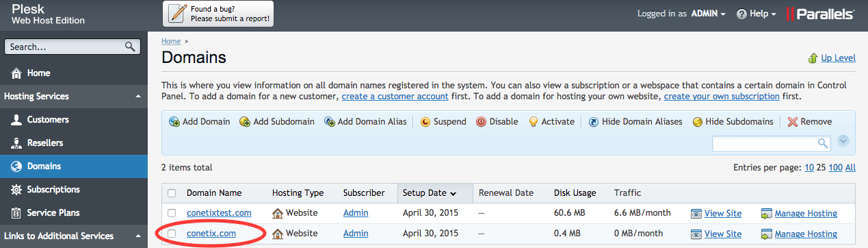Screen dimensions: 868x248
Task: Click the Help question mark icon
Action: point(741,14)
